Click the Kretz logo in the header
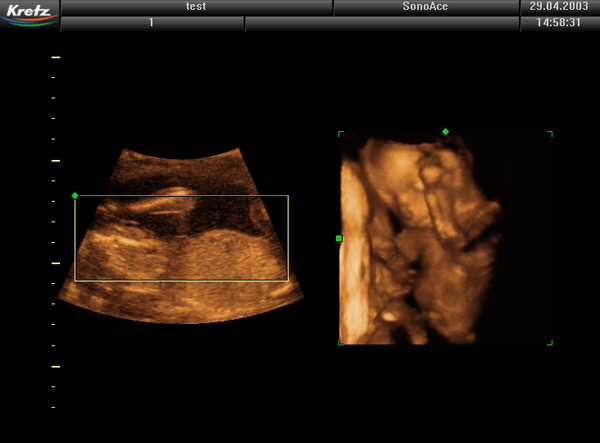The image size is (600, 443). click(30, 15)
